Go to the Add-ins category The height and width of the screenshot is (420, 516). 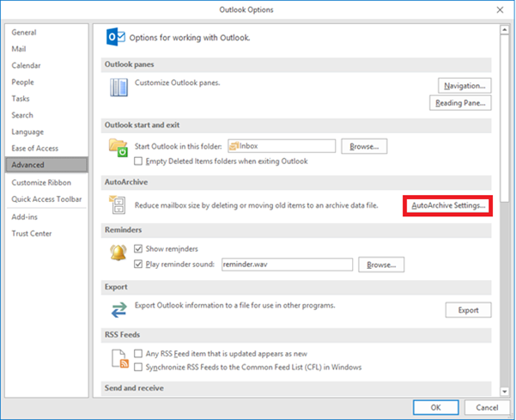click(46, 217)
